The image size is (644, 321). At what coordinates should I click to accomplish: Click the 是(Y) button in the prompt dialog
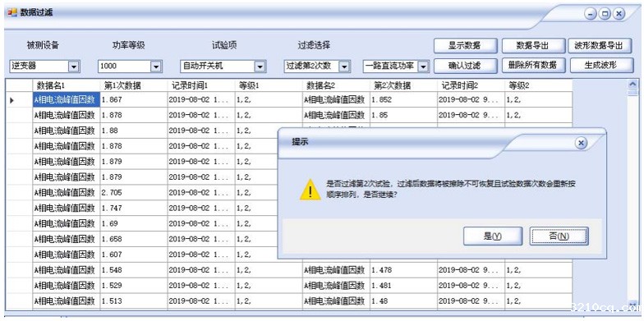tap(493, 236)
